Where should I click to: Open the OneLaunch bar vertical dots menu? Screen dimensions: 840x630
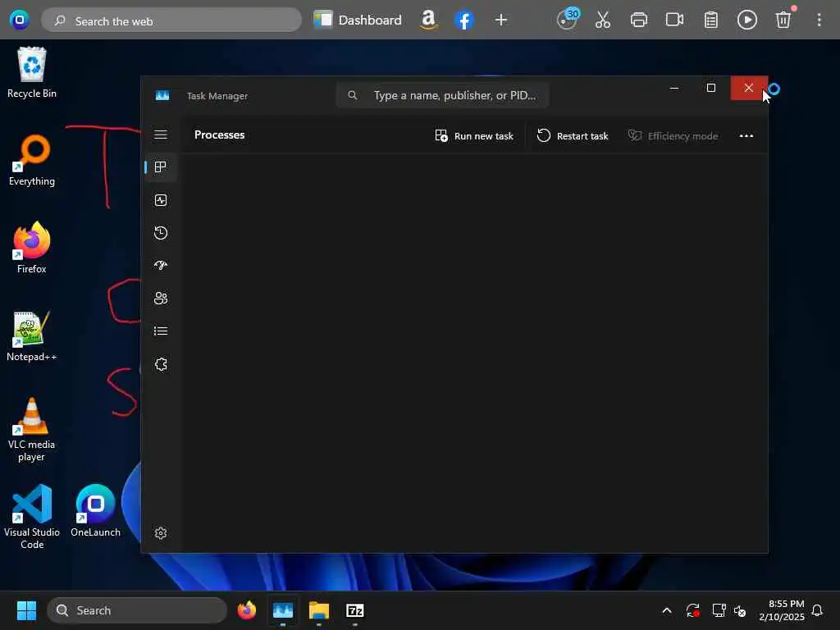(819, 21)
